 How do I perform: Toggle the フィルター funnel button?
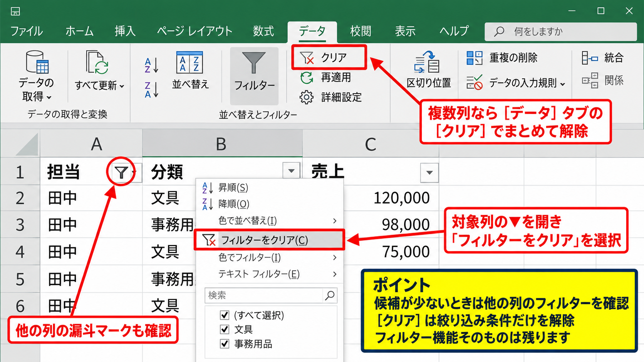point(254,76)
